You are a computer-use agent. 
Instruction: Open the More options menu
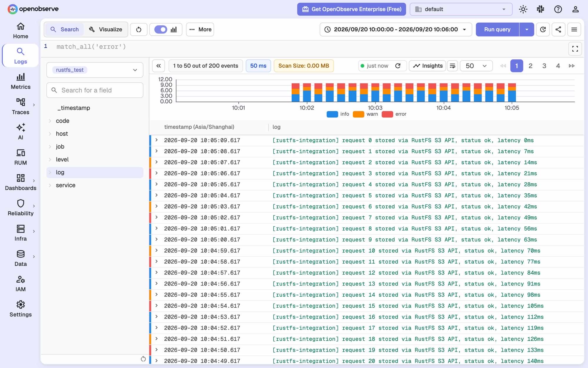[200, 29]
